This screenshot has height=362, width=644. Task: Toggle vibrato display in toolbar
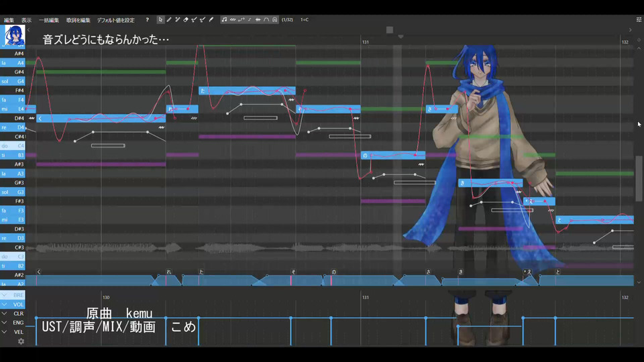[x=233, y=19]
